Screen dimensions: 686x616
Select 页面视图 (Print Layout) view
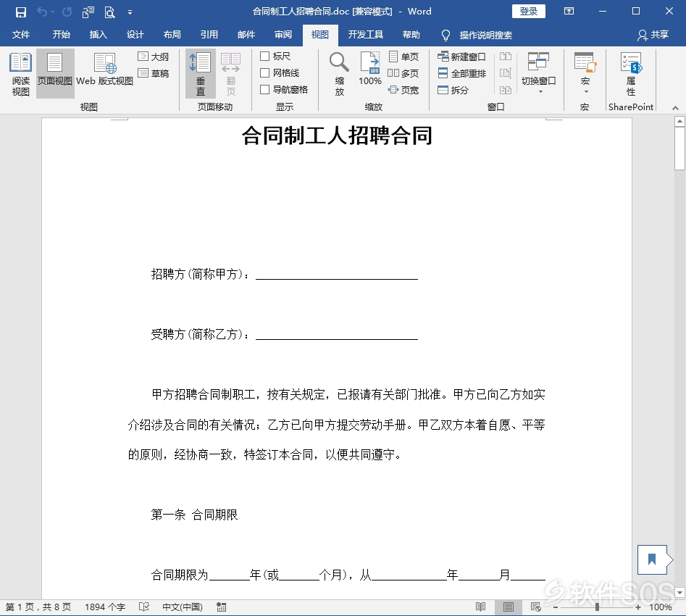[54, 74]
